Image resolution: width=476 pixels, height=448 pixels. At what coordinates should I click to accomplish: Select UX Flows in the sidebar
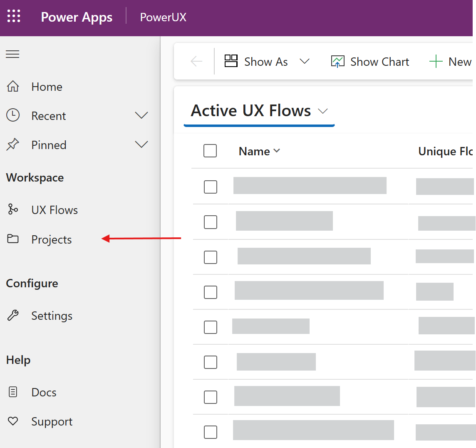tap(55, 210)
